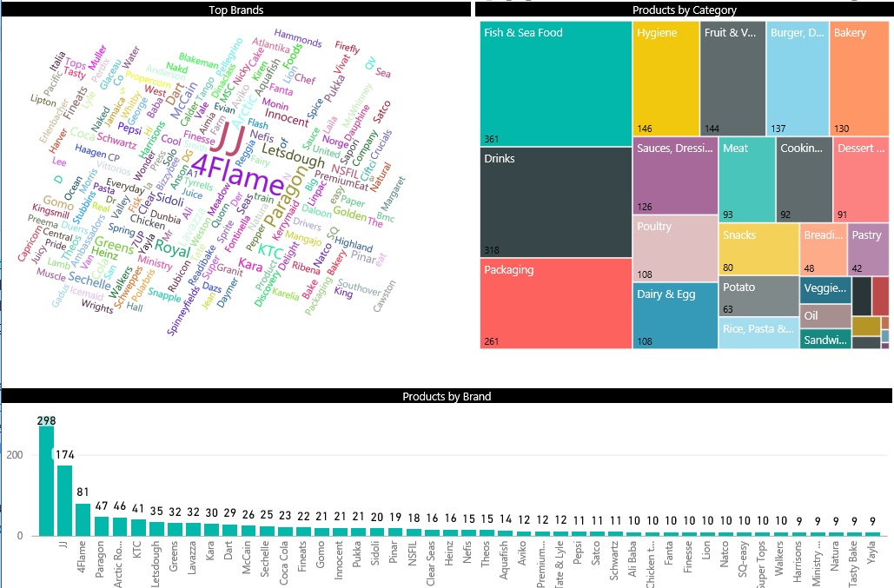Select the Pastry treemap tile
Viewport: 894px width, 588px height.
point(868,249)
